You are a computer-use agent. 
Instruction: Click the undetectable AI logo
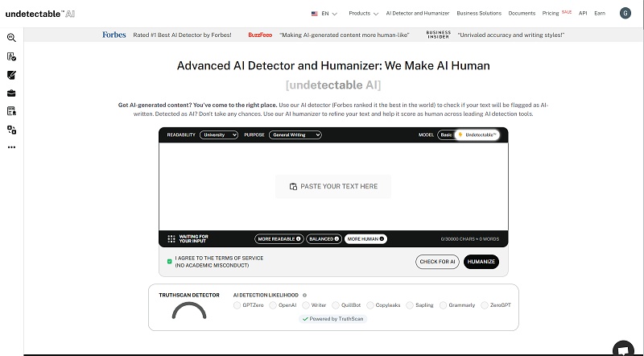40,14
